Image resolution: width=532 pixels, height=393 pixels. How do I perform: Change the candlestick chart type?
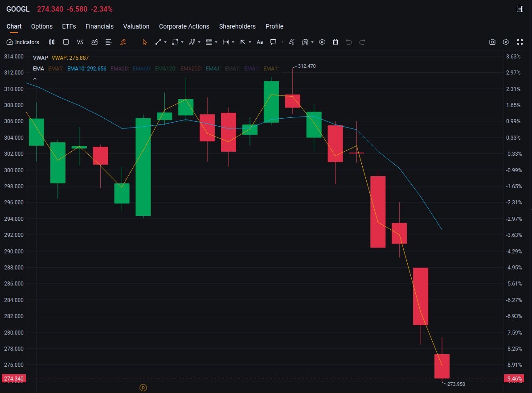(x=52, y=42)
